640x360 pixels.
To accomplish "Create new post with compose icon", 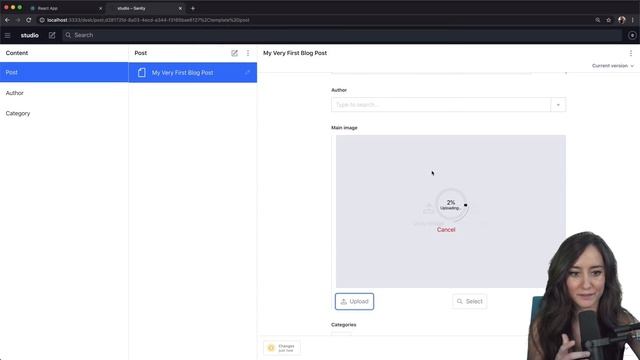I will 234,53.
